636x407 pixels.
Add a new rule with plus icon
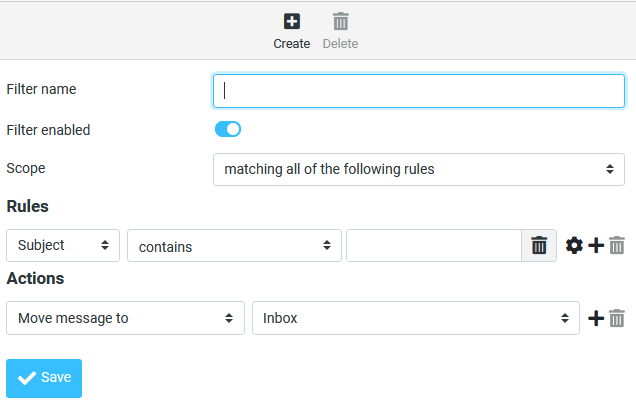(596, 245)
